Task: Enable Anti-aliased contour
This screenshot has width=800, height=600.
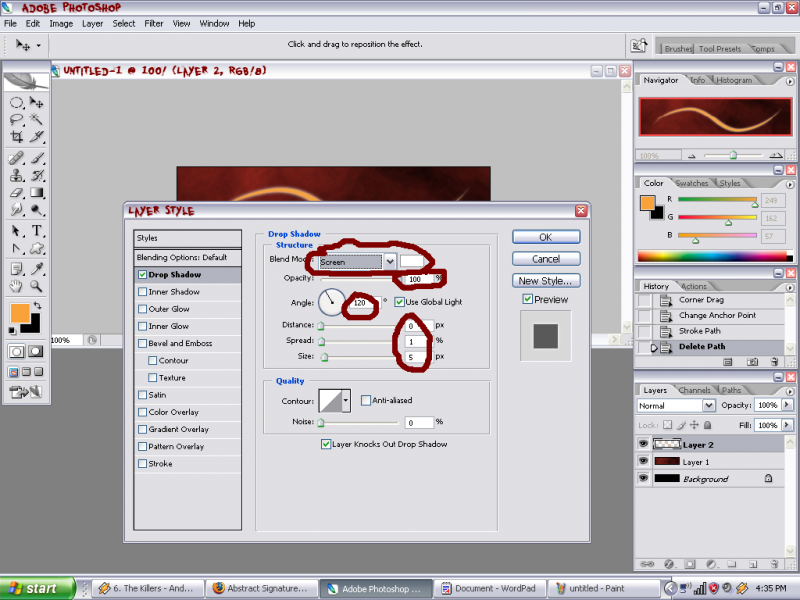Action: (x=366, y=401)
